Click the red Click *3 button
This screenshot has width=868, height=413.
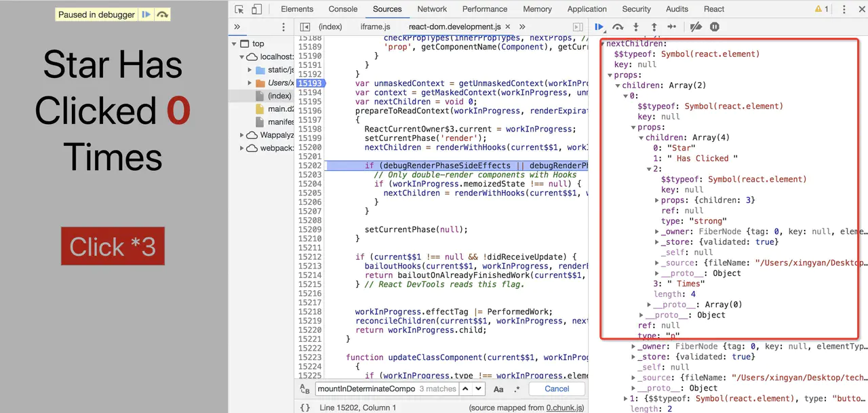[113, 246]
